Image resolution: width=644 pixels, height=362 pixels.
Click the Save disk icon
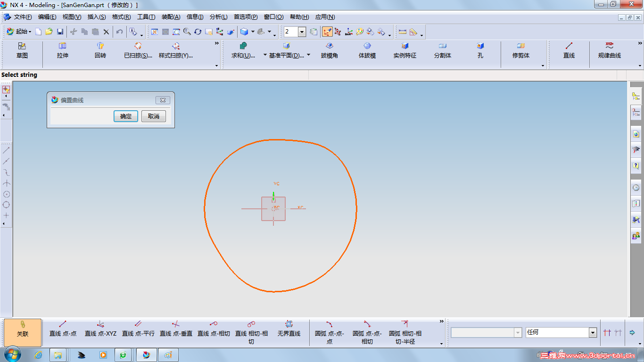[x=60, y=32]
